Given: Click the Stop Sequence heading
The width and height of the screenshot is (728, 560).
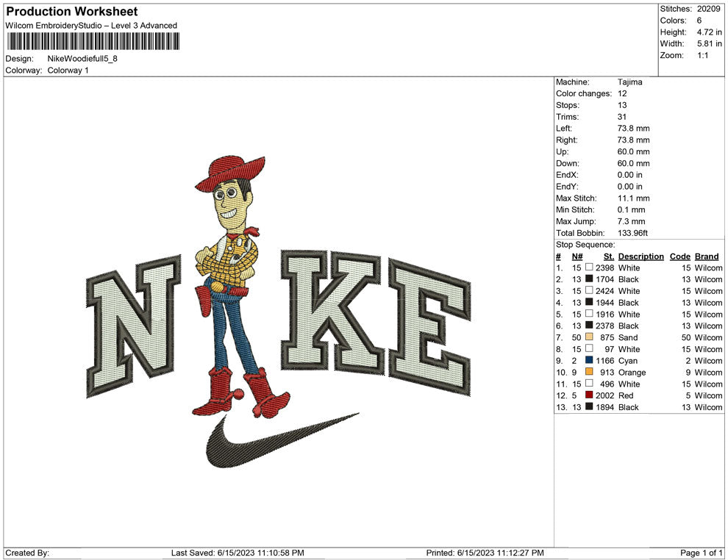Looking at the screenshot, I should (x=585, y=245).
